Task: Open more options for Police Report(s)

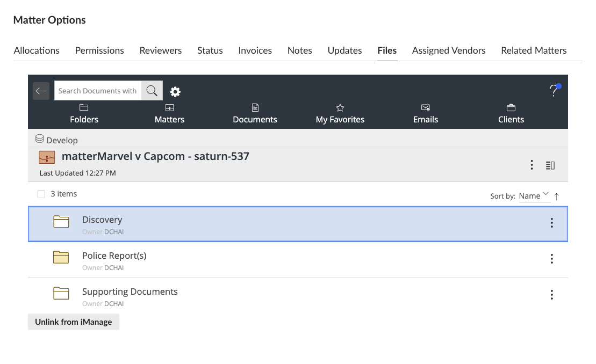Action: 551,259
